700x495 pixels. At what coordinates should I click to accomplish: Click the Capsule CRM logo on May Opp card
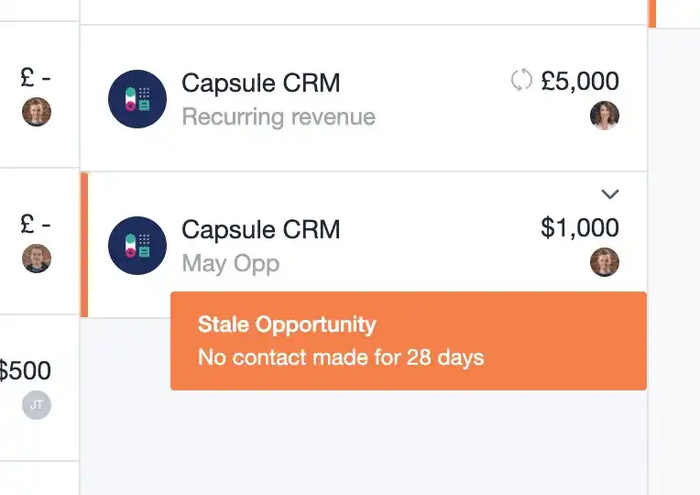click(x=138, y=245)
